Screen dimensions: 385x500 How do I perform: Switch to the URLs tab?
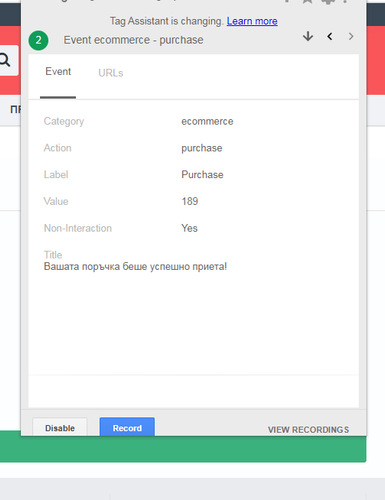[x=111, y=73]
